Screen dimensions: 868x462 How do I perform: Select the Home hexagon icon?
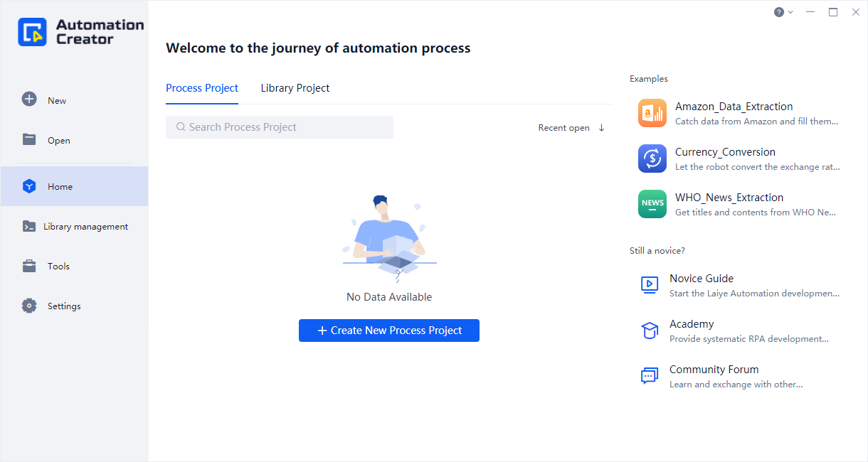pos(29,186)
